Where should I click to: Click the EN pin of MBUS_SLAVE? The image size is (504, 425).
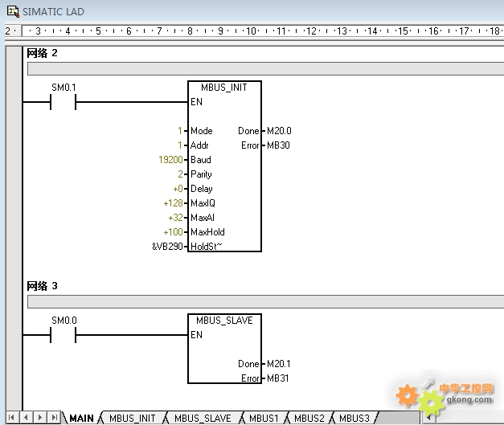[x=196, y=335]
